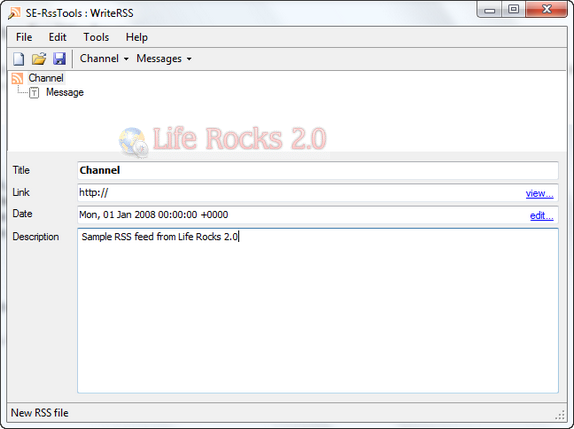Click the Message node document icon
Image resolution: width=574 pixels, height=429 pixels.
coord(34,93)
